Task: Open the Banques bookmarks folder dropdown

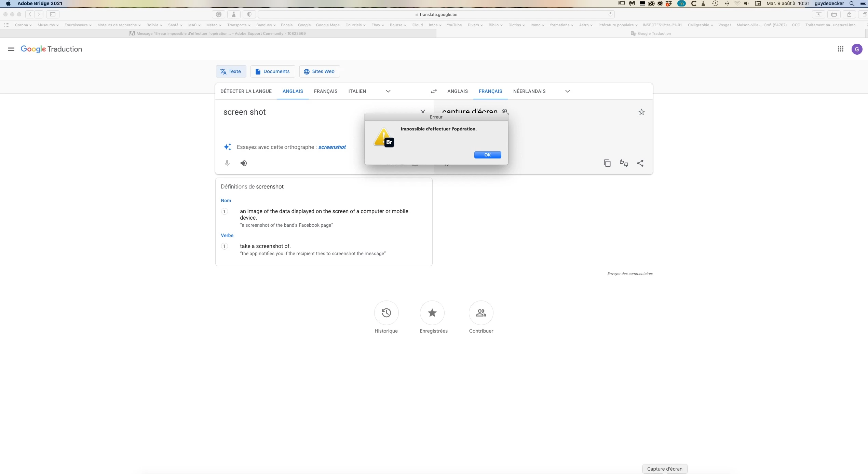Action: (266, 25)
